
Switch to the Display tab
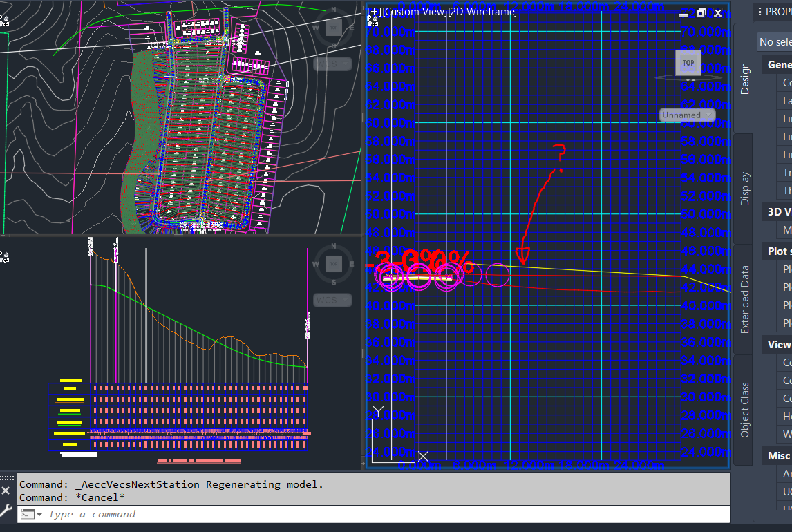pyautogui.click(x=744, y=183)
